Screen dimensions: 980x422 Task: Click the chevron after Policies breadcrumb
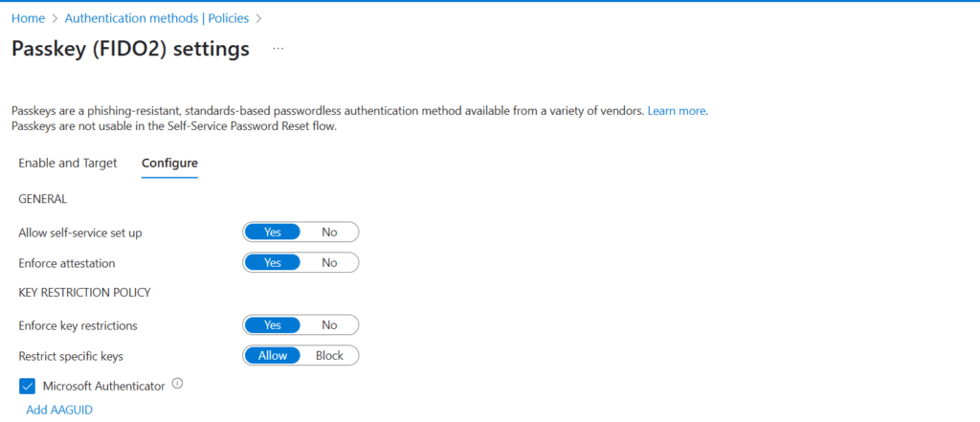(258, 19)
